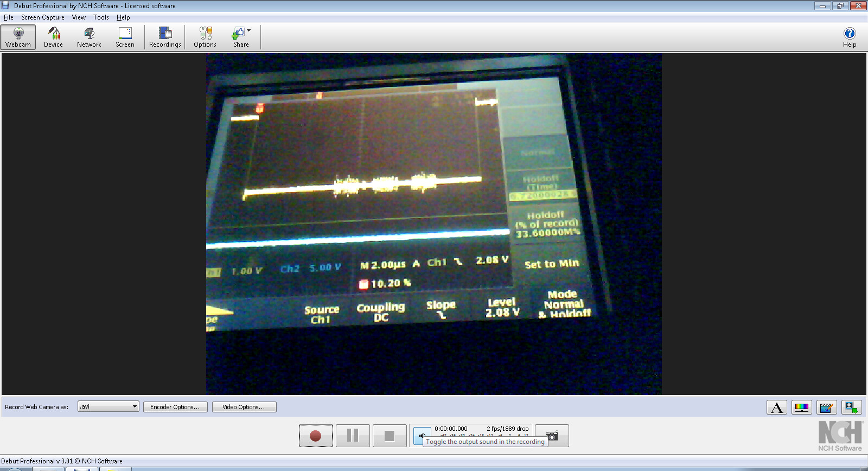
Task: Click the Record Web Camera as label
Action: pyautogui.click(x=37, y=407)
